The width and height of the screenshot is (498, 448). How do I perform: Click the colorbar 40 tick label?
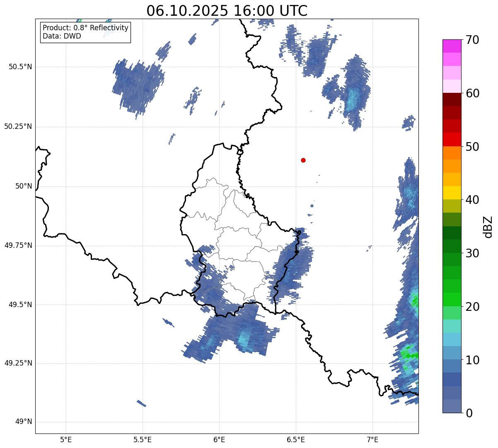[472, 200]
